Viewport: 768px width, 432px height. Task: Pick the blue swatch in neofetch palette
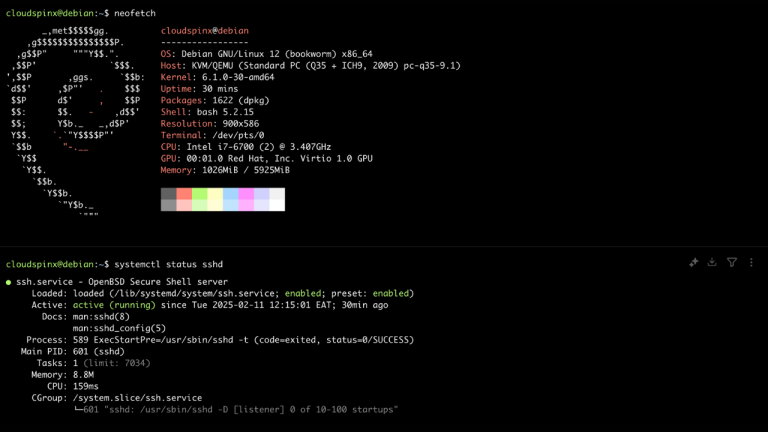point(230,194)
